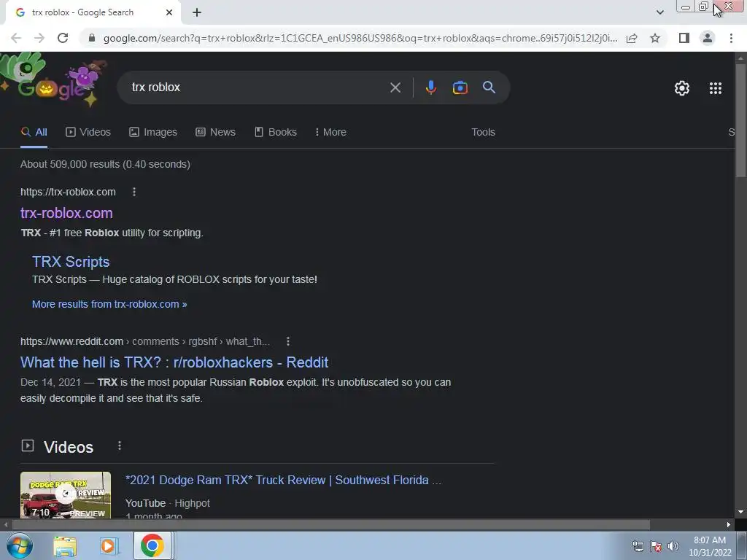The width and height of the screenshot is (747, 560).
Task: Click the Chrome taskbar icon
Action: pos(152,545)
